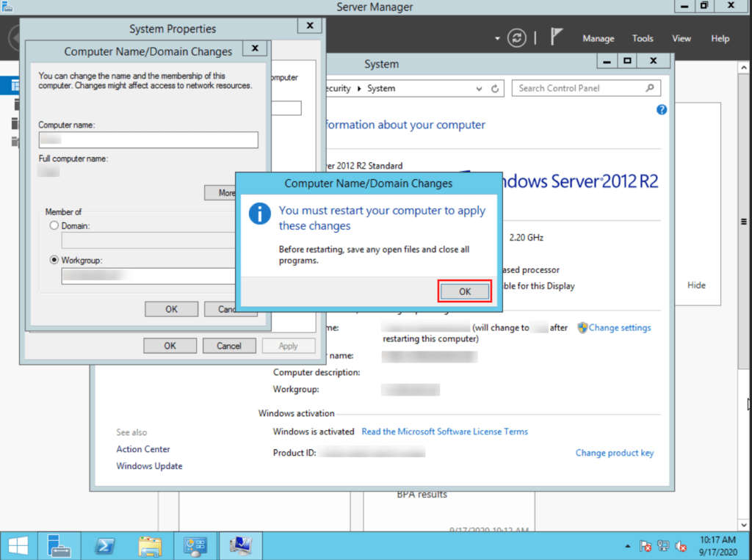Screen dimensions: 752x560
Task: Open the Change settings link
Action: pos(619,327)
